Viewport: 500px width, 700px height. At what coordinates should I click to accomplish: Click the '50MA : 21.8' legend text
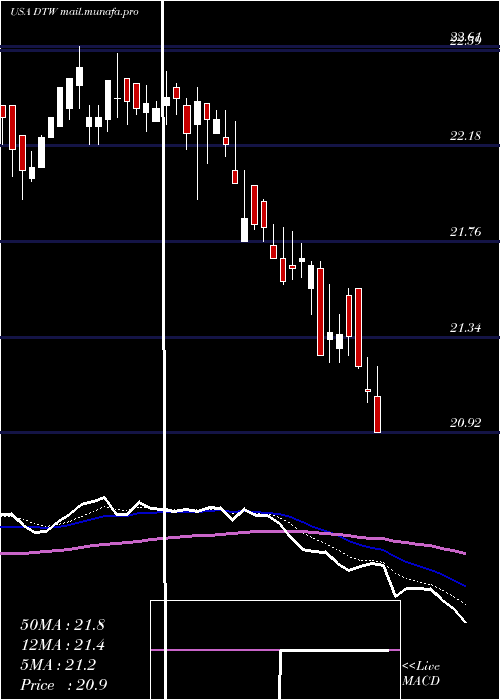point(62,625)
